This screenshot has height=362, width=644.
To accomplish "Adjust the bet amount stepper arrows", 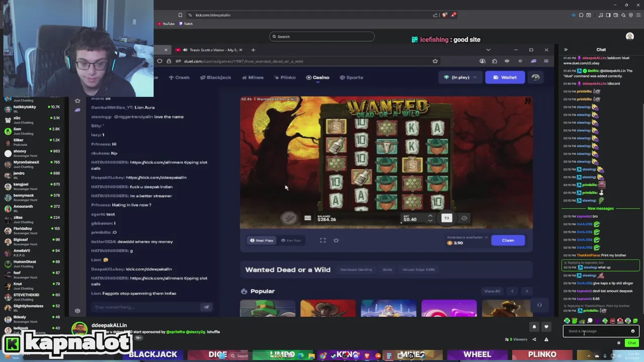I will point(430,218).
